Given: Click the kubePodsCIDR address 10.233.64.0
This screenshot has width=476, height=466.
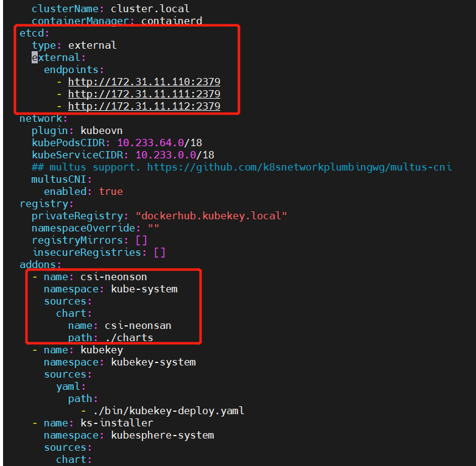Looking at the screenshot, I should (x=153, y=143).
